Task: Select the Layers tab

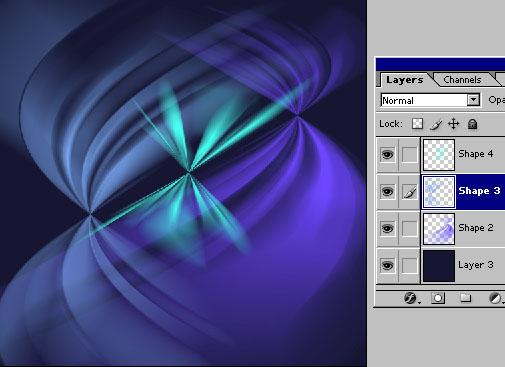Action: click(x=405, y=80)
